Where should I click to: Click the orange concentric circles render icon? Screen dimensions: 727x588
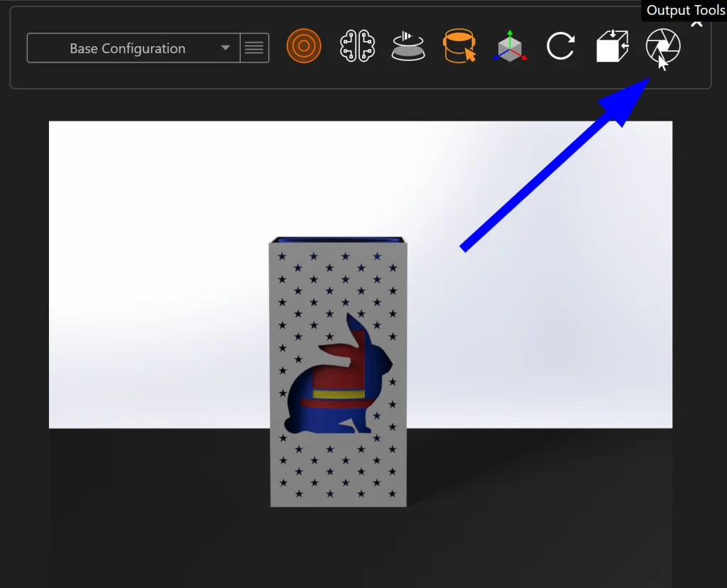[x=304, y=46]
